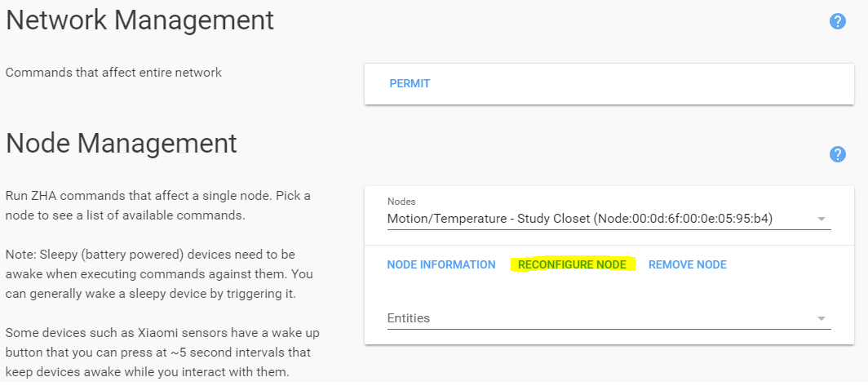Click the Entities dropdown arrow
This screenshot has width=868, height=386.
click(821, 318)
